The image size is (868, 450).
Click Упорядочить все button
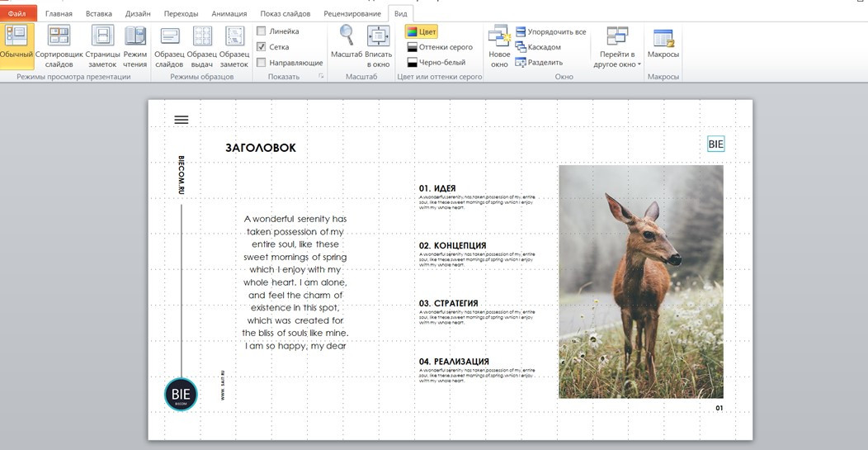point(551,31)
